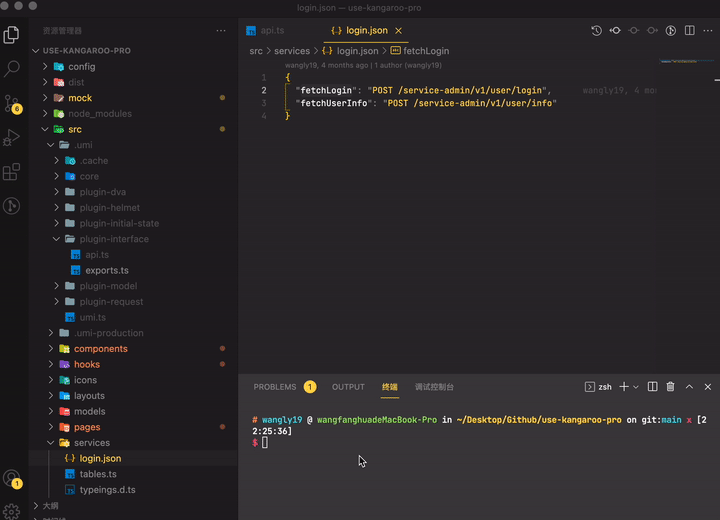Image resolution: width=720 pixels, height=520 pixels.
Task: Expand the node_modules folder
Action: pyautogui.click(x=45, y=113)
